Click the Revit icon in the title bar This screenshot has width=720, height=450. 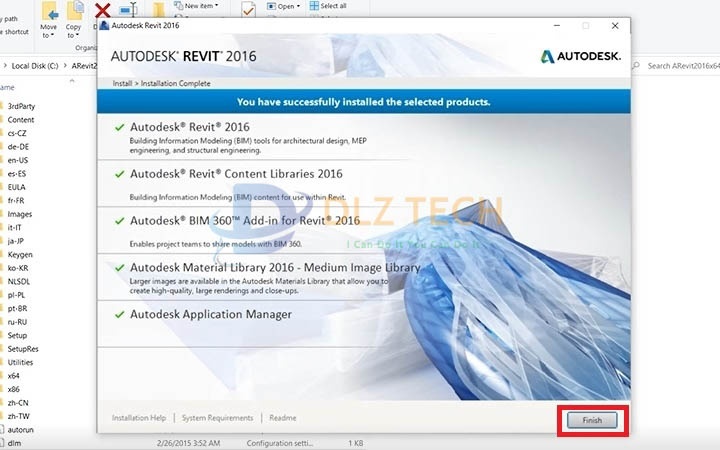106,26
